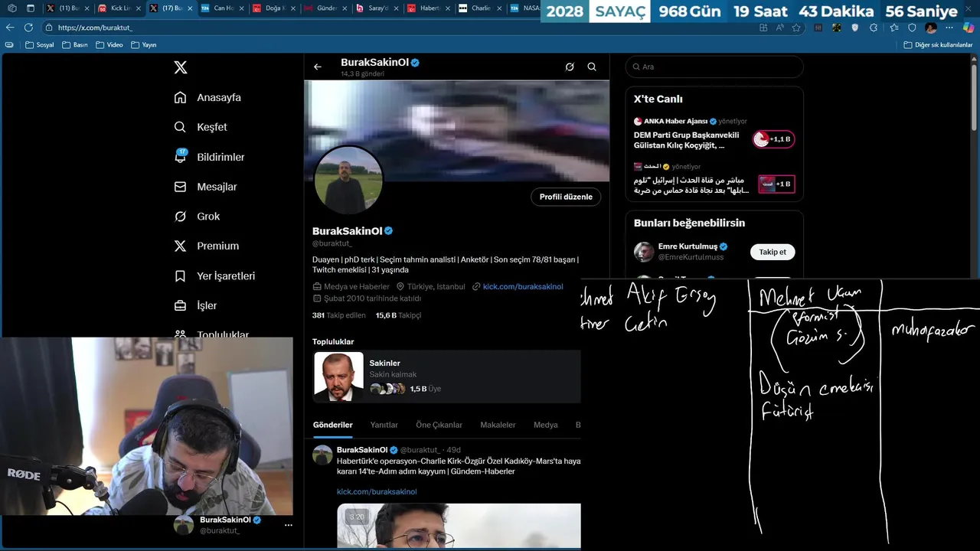Go back using profile header arrow
The height and width of the screenshot is (551, 980).
pyautogui.click(x=318, y=67)
